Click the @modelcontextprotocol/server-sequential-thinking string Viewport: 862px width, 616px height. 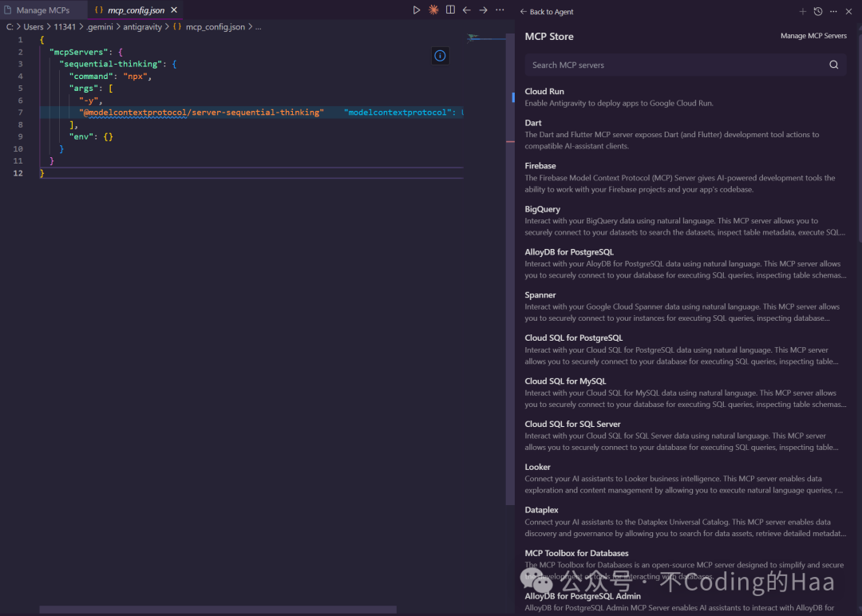[x=201, y=112]
